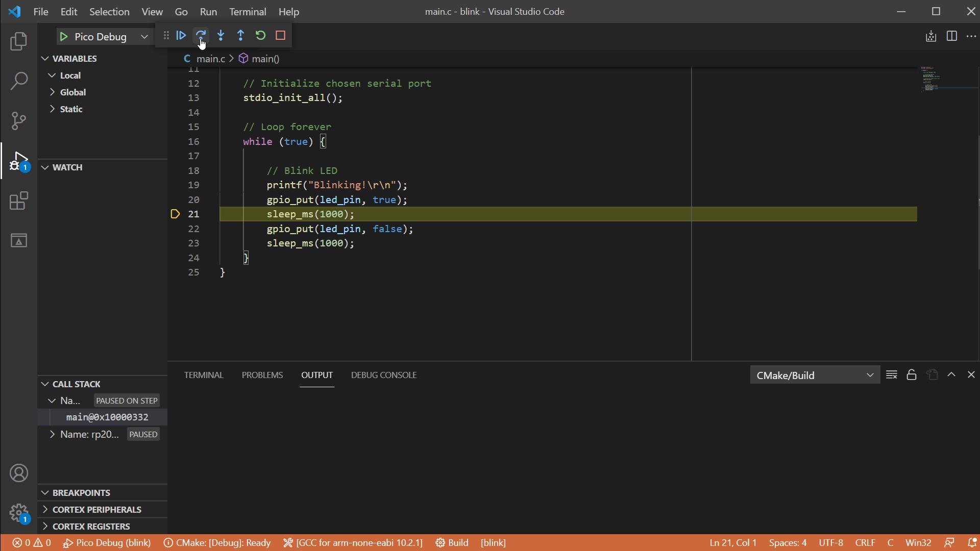Select the main@0x10000332 stack frame
The image size is (980, 551).
coord(107,417)
